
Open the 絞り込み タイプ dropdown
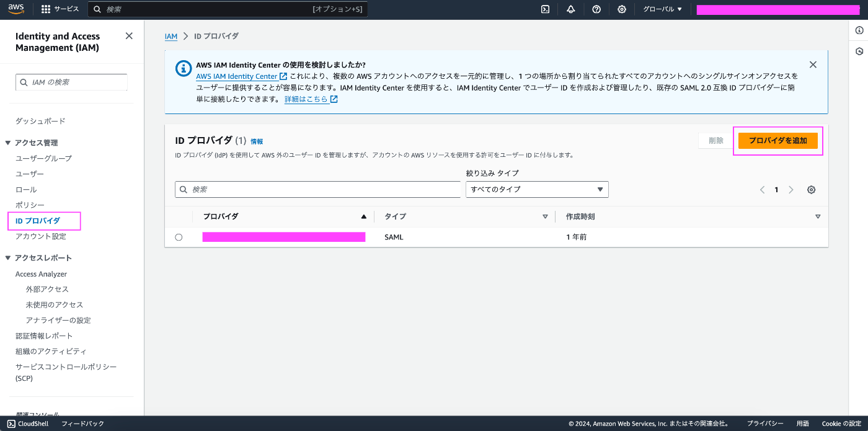pos(537,189)
